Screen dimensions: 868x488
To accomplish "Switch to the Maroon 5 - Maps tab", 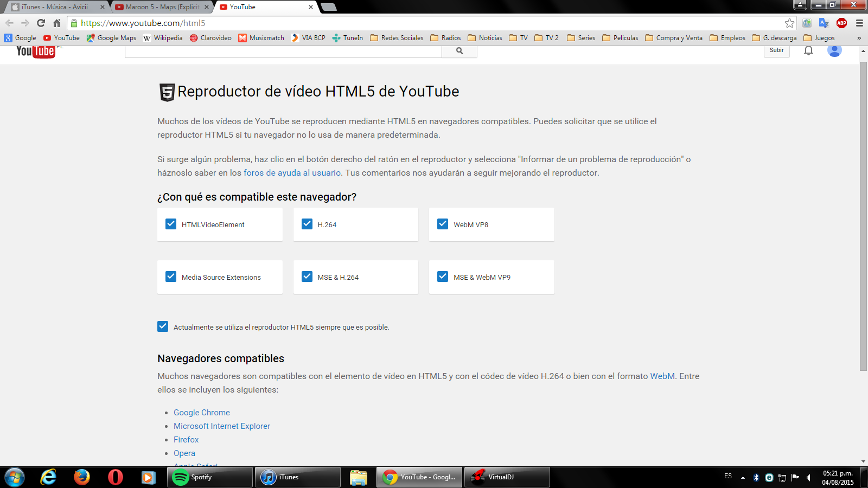I will 162,7.
